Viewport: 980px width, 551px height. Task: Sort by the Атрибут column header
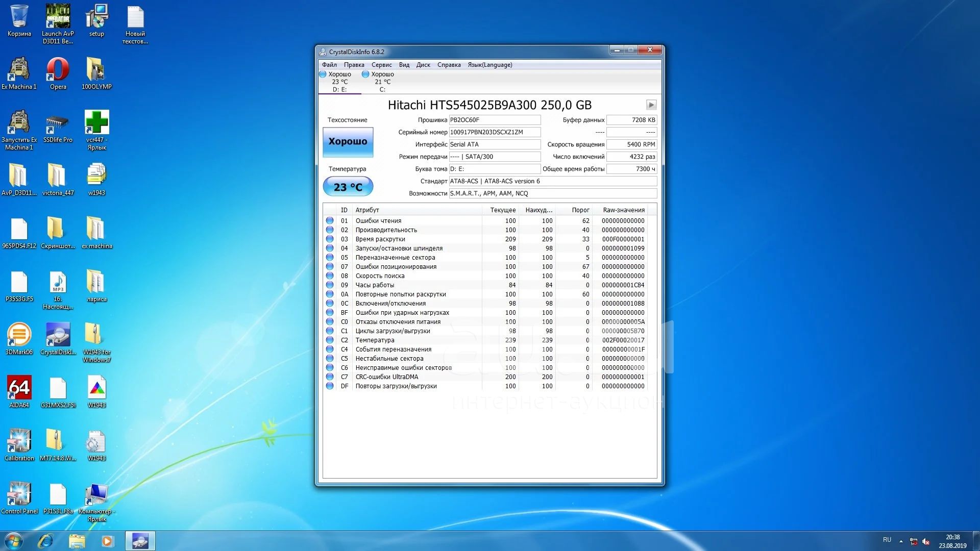point(417,210)
